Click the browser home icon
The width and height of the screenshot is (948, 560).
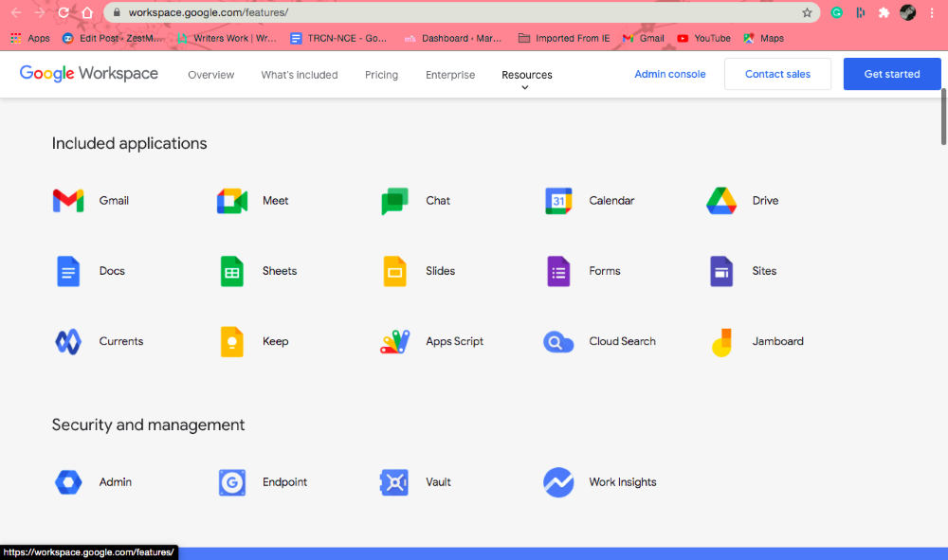pos(87,12)
